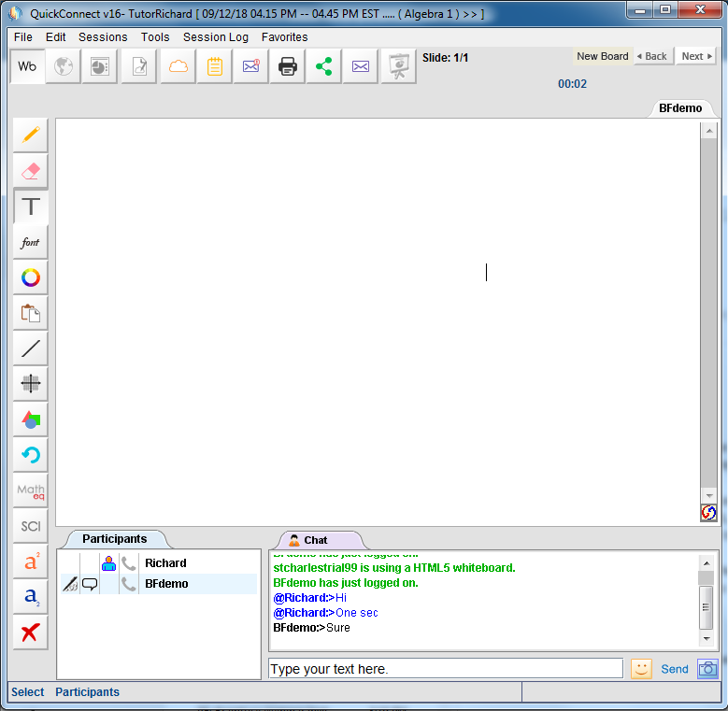Click the Undo arrow icon

point(31,455)
